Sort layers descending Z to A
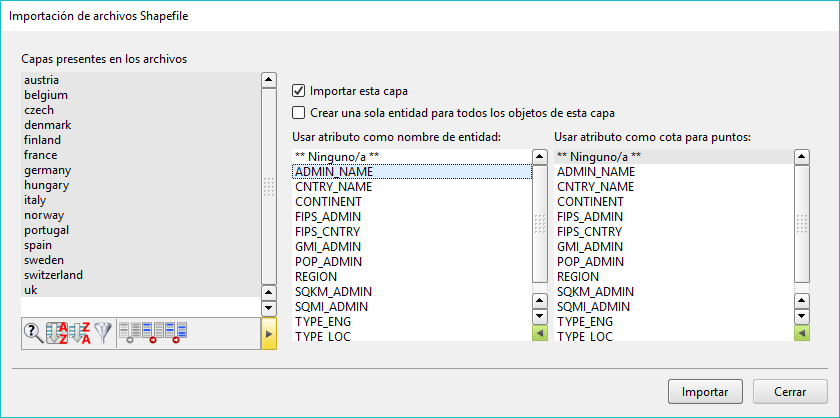The height and width of the screenshot is (418, 840). click(x=80, y=333)
